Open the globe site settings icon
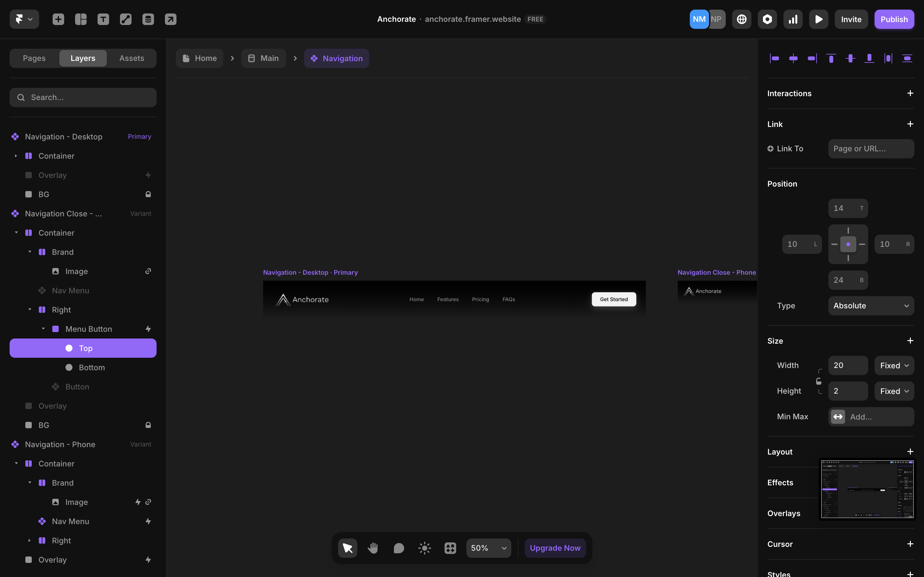This screenshot has height=577, width=924. point(741,19)
